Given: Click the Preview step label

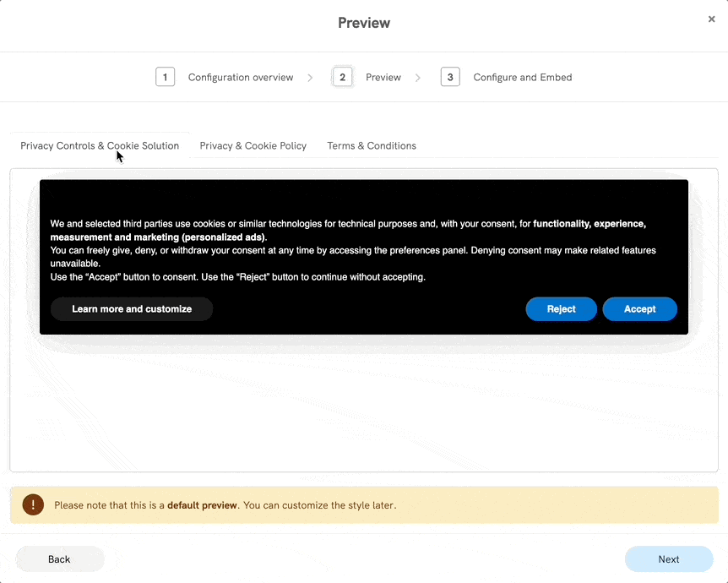Looking at the screenshot, I should click(383, 77).
